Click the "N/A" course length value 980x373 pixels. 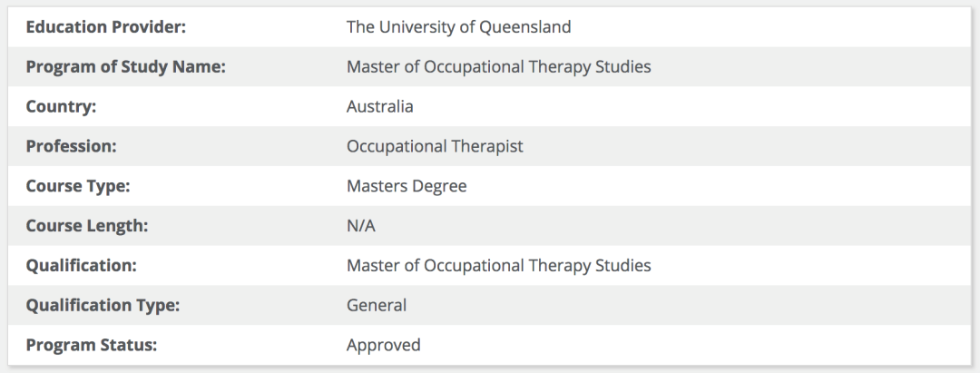360,226
